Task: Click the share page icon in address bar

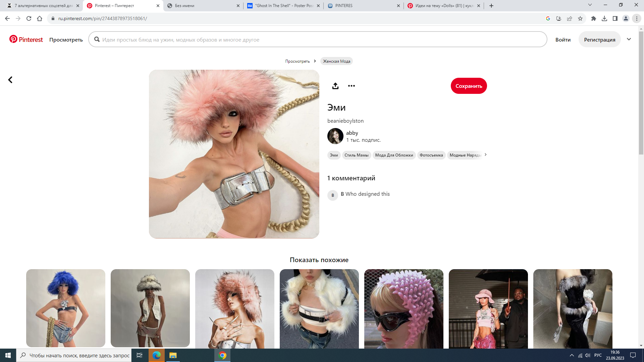Action: point(570,18)
